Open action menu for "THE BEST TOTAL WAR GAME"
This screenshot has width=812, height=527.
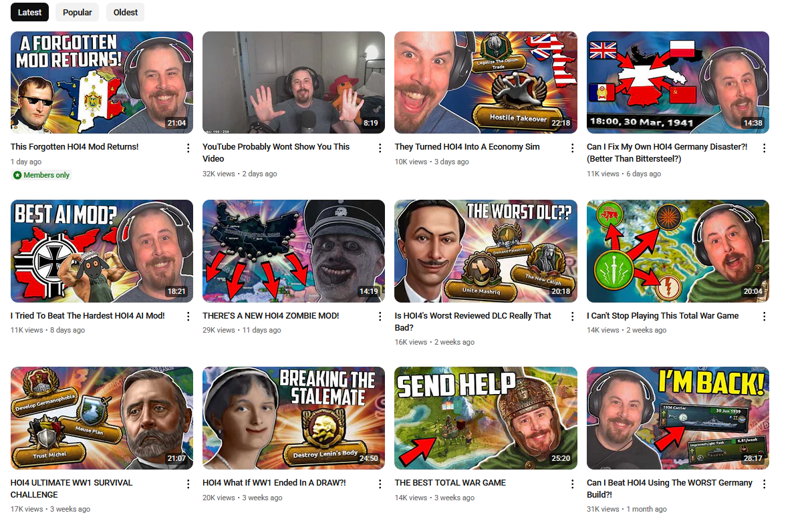(x=572, y=484)
